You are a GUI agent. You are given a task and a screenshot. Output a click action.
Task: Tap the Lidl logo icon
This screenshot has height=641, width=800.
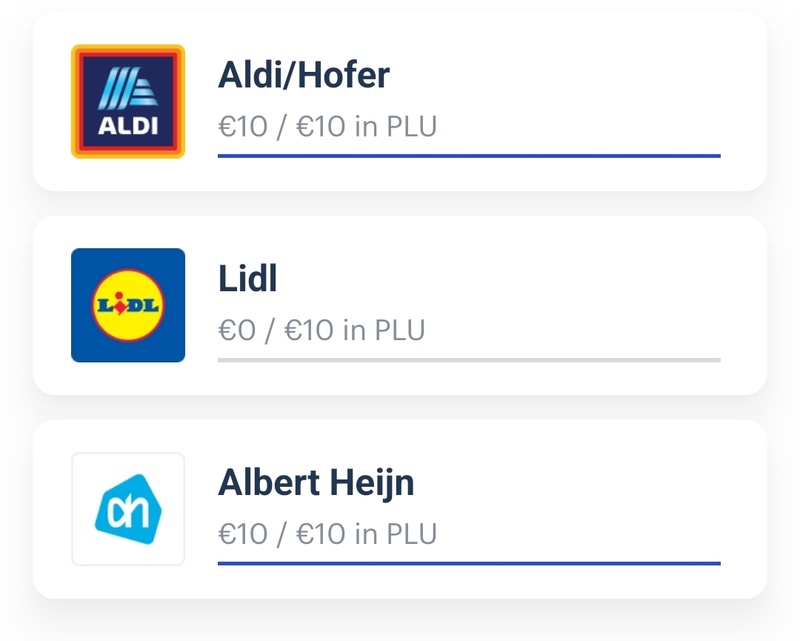128,305
